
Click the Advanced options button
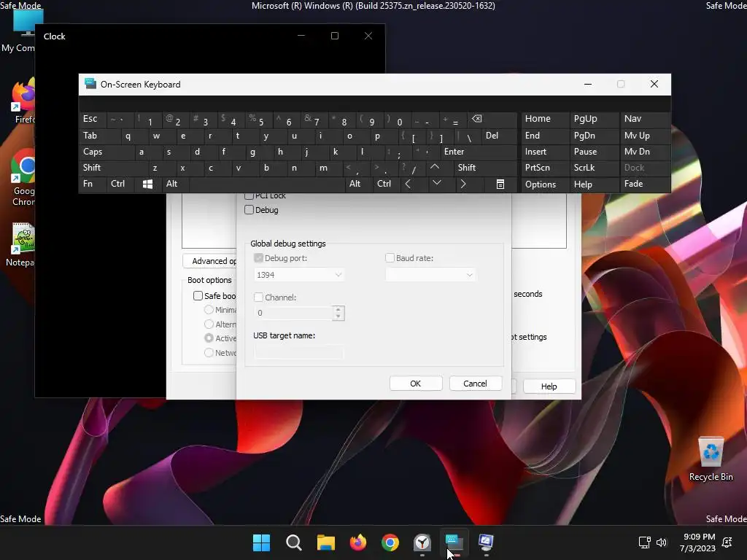210,261
